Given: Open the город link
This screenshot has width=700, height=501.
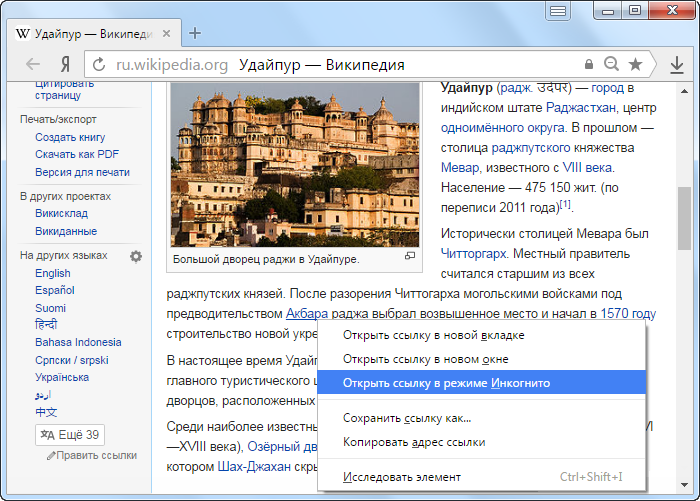Looking at the screenshot, I should 607,88.
